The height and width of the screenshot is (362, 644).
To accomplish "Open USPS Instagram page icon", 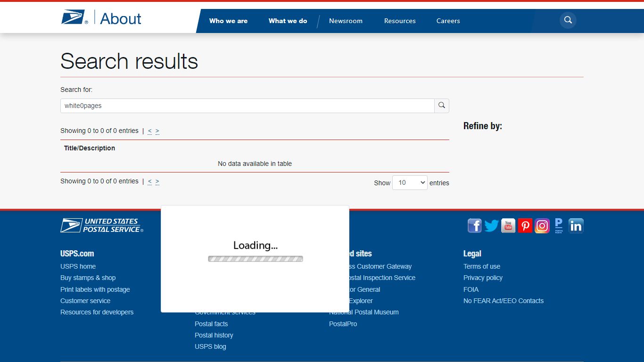I will [542, 226].
